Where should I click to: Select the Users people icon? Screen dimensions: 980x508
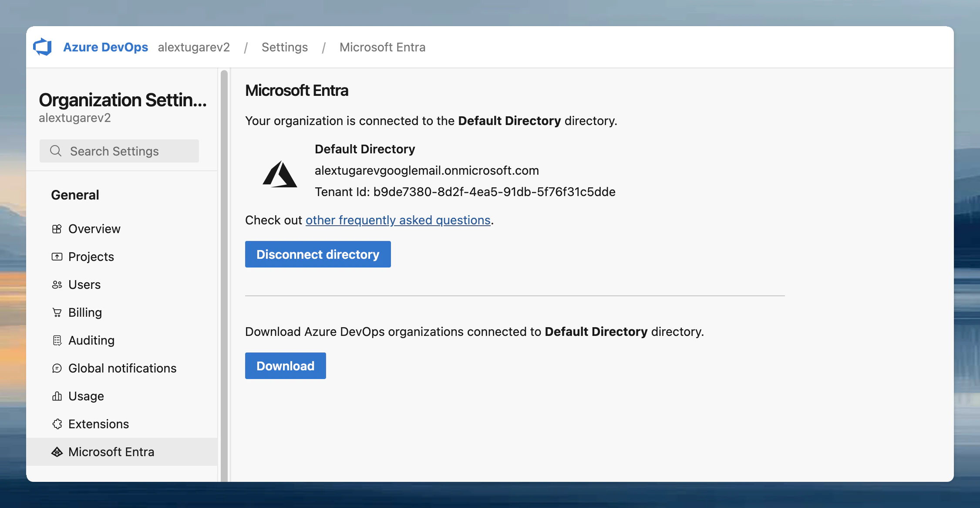pos(57,284)
